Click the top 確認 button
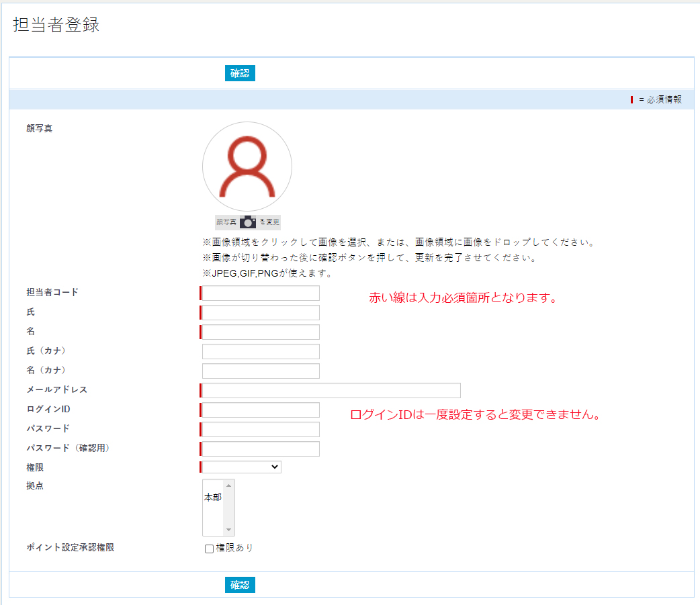 pos(240,73)
